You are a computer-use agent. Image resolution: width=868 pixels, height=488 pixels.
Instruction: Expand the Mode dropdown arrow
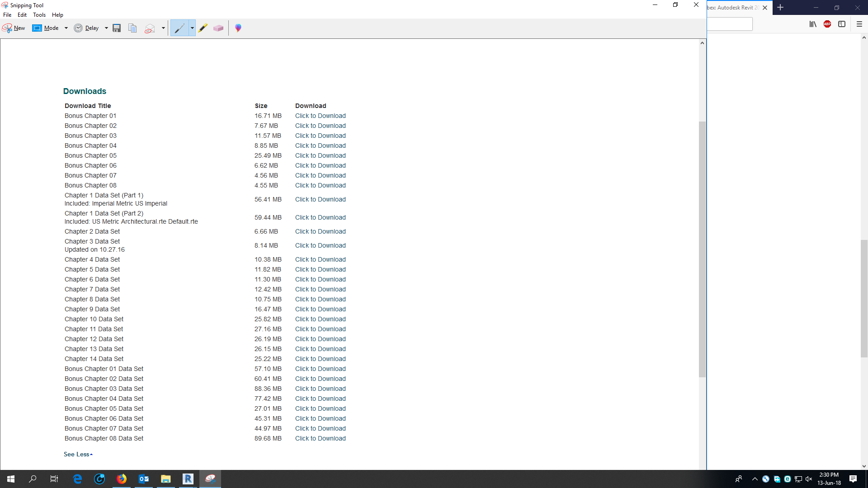tap(66, 28)
